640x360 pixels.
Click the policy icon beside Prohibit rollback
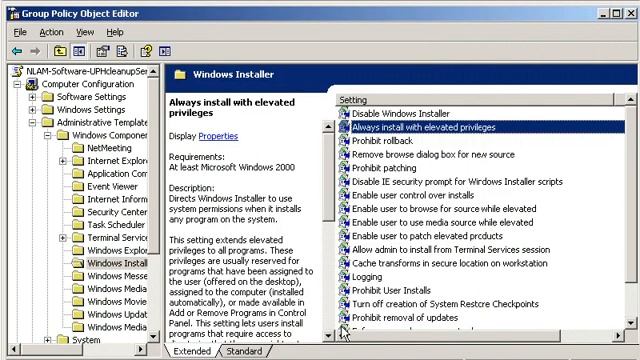pos(344,141)
